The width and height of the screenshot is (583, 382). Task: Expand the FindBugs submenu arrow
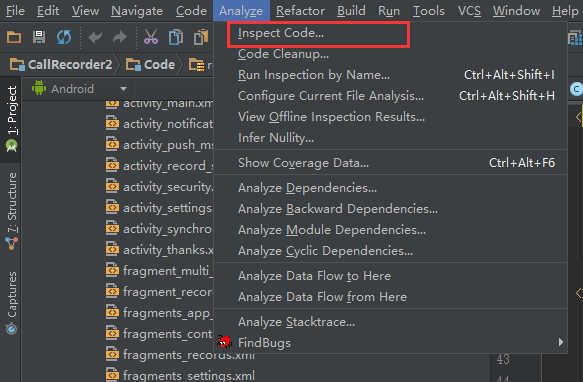click(x=561, y=342)
